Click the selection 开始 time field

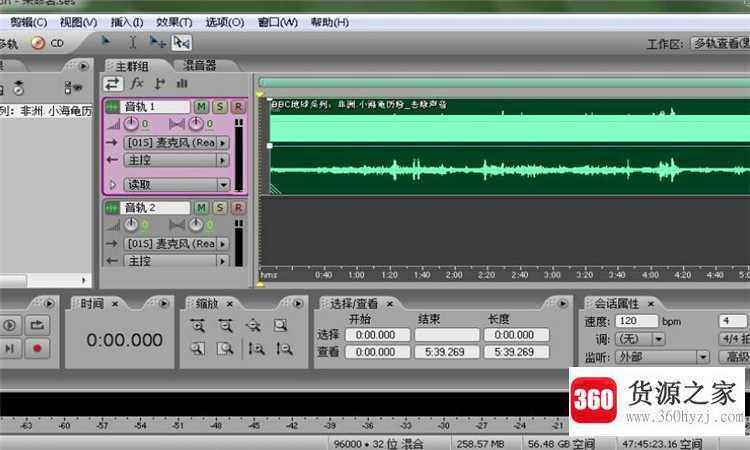tap(377, 335)
